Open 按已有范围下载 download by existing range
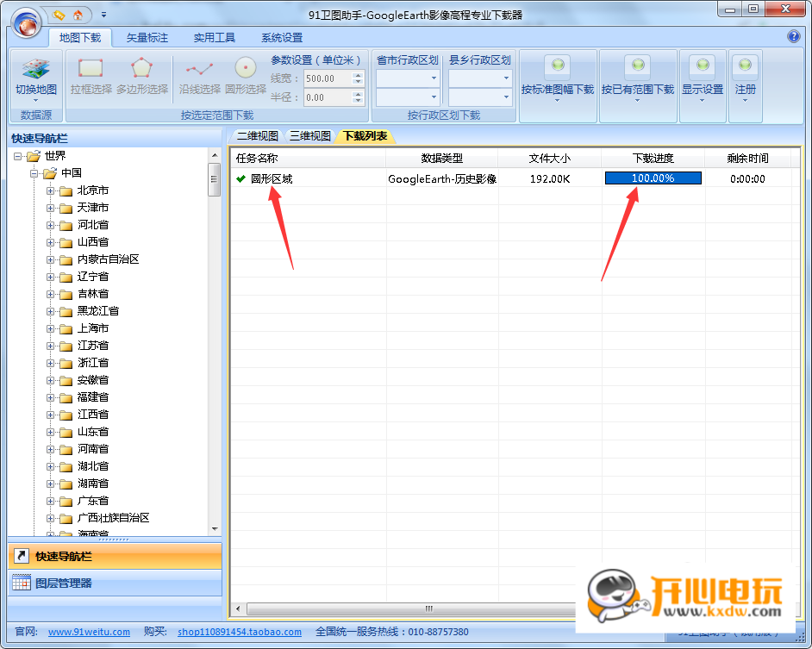Screen dimensions: 812x649 638,82
